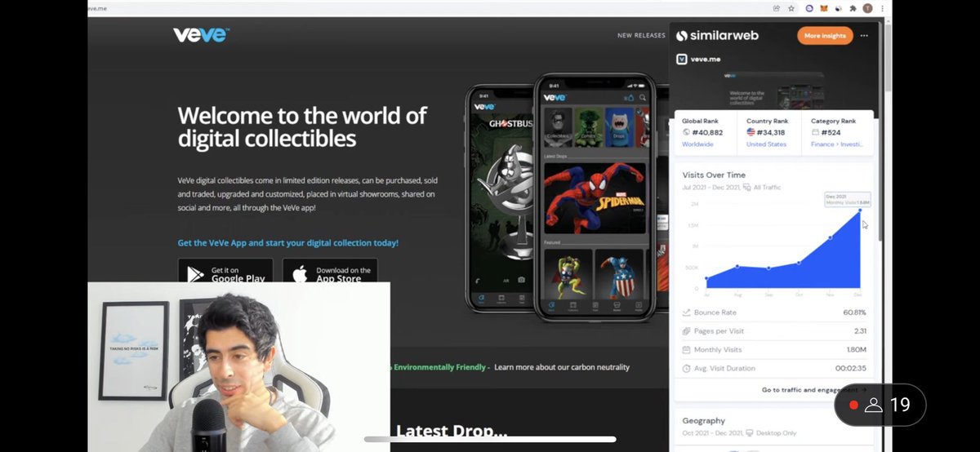
Task: Click the Pages per Visit row icon
Action: (686, 331)
